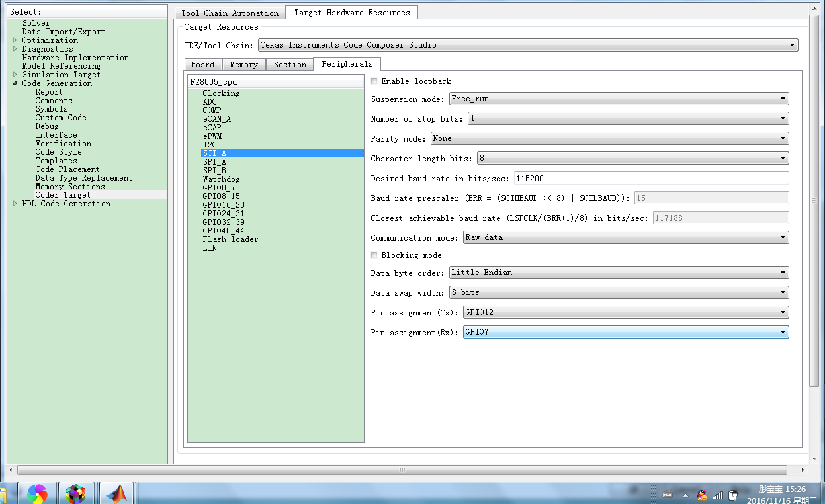Show hidden system tray icons
The image size is (825, 504).
pyautogui.click(x=686, y=495)
